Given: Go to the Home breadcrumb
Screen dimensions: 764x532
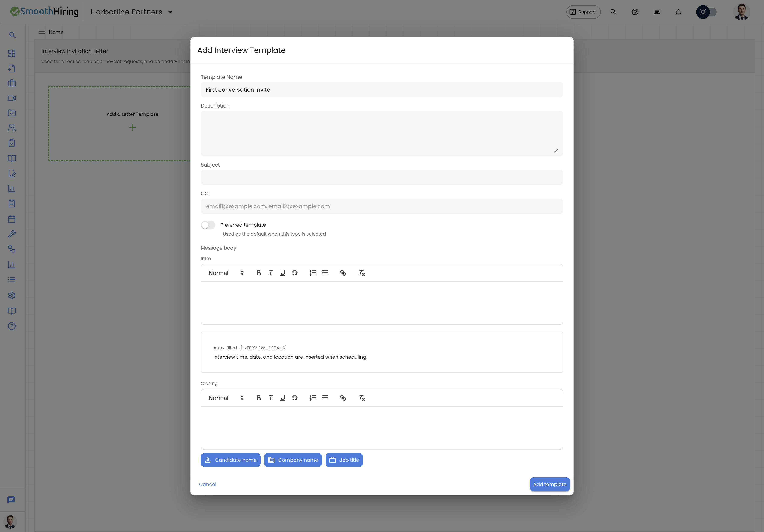Looking at the screenshot, I should 56,32.
